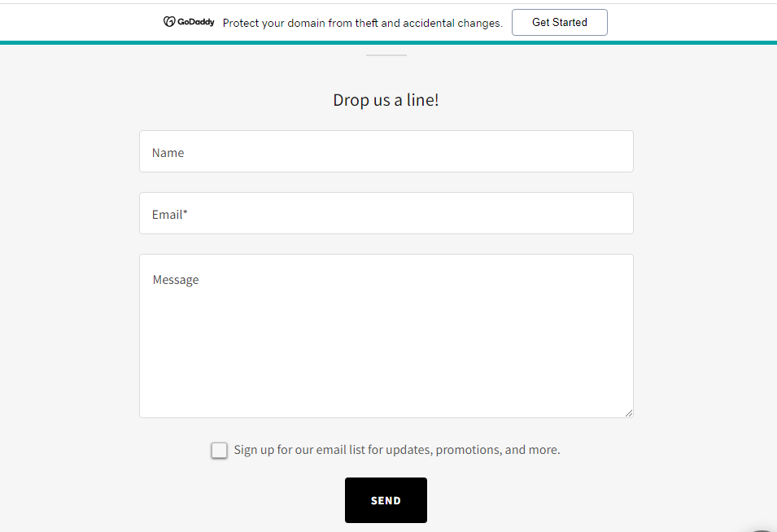This screenshot has width=777, height=532.
Task: Submit the form with the SEND button
Action: (x=386, y=500)
